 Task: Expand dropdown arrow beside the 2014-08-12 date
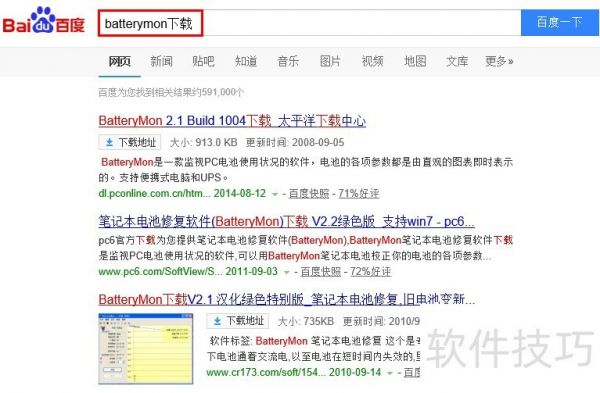pos(274,194)
